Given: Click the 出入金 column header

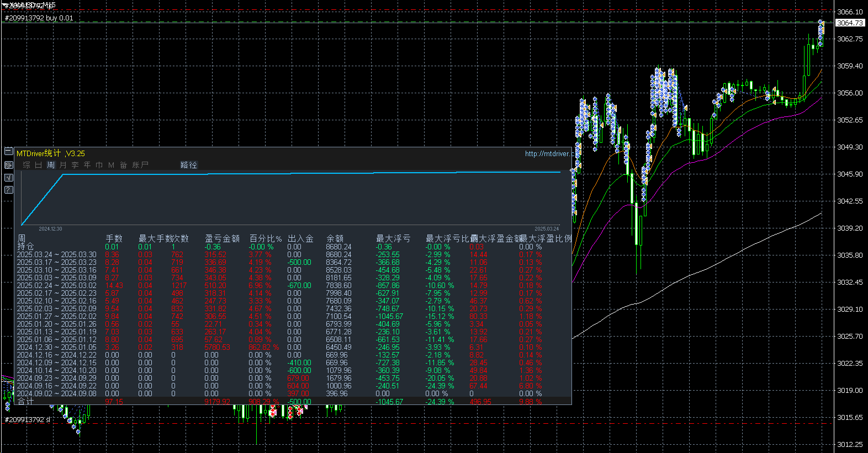Looking at the screenshot, I should 300,238.
